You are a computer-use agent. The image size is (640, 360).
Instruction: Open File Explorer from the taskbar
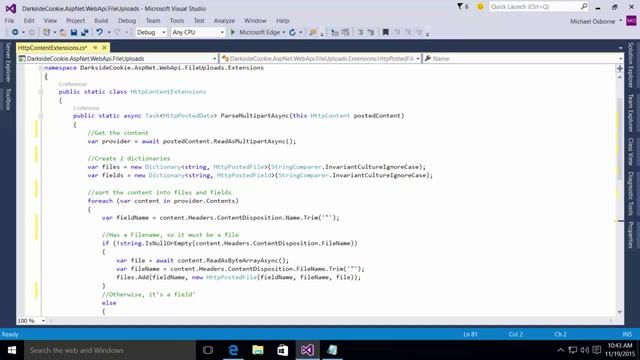(258, 350)
